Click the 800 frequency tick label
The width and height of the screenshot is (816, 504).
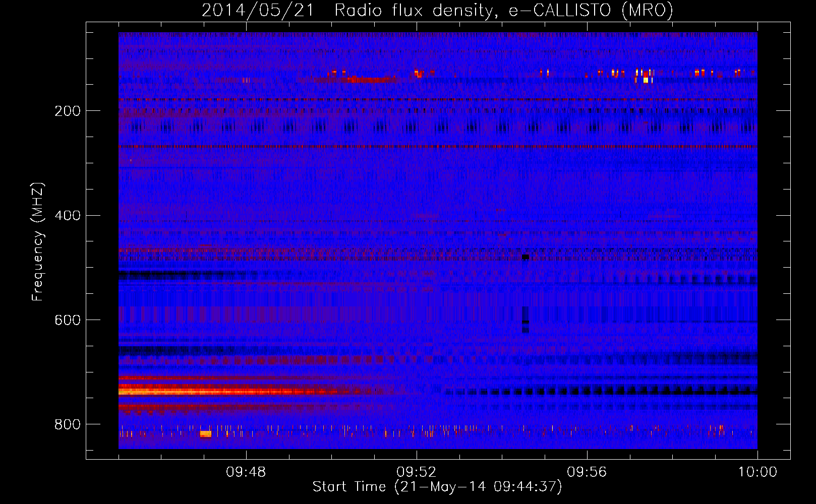point(68,424)
